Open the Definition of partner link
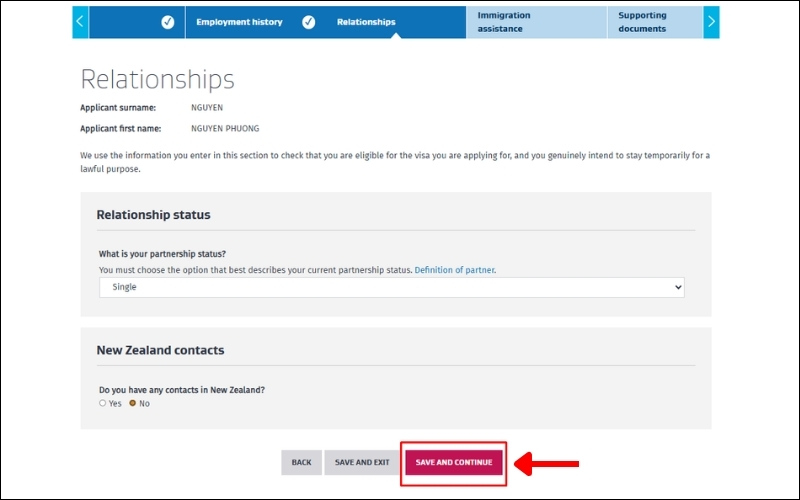The height and width of the screenshot is (500, 800). 455,270
